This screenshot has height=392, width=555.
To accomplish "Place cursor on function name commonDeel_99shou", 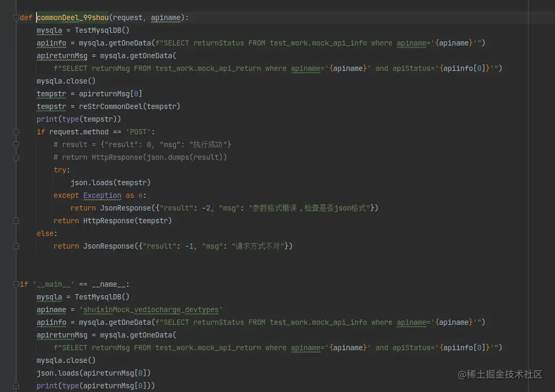I will [73, 17].
